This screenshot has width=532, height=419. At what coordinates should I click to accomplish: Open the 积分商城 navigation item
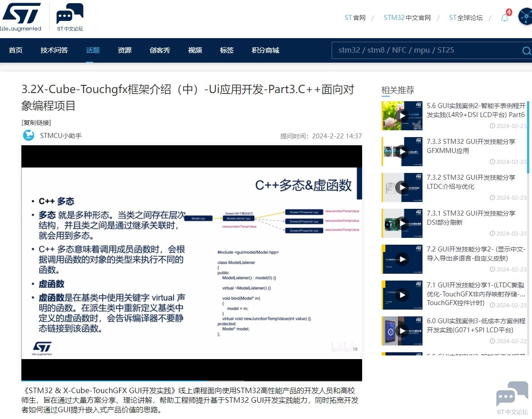(x=265, y=50)
